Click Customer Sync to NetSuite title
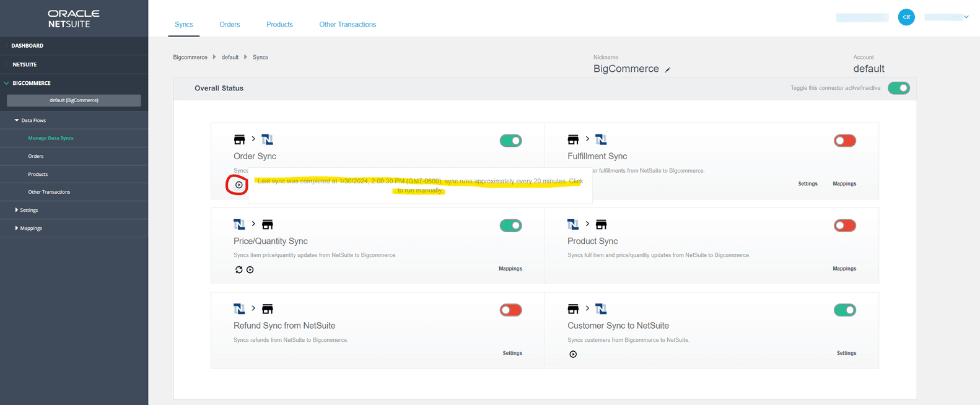This screenshot has height=405, width=980. click(618, 326)
